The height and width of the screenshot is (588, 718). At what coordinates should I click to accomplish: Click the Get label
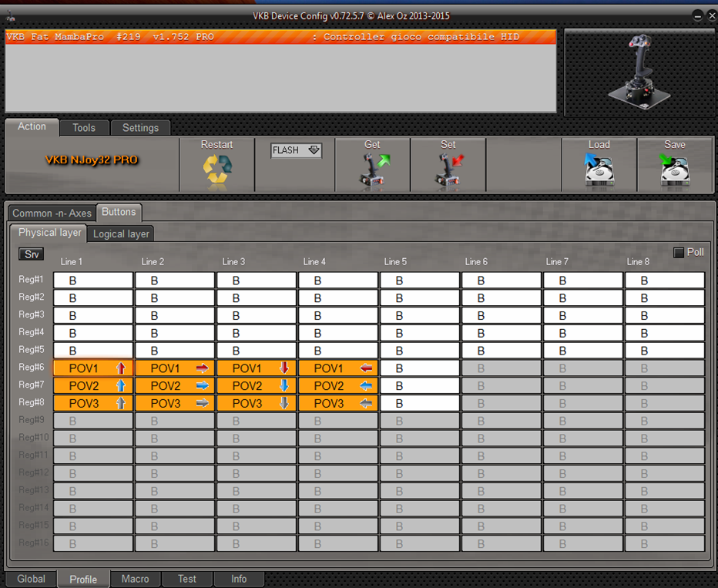click(x=372, y=145)
